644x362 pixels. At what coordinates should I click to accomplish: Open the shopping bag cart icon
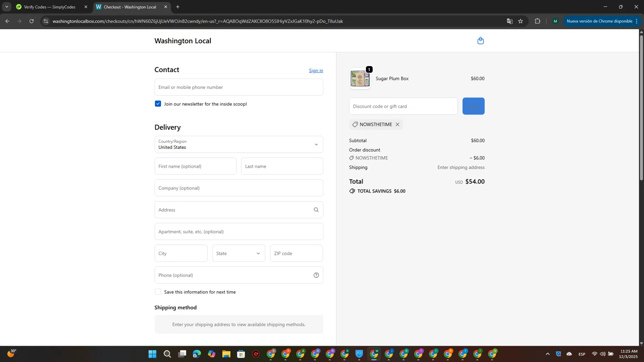pyautogui.click(x=480, y=41)
